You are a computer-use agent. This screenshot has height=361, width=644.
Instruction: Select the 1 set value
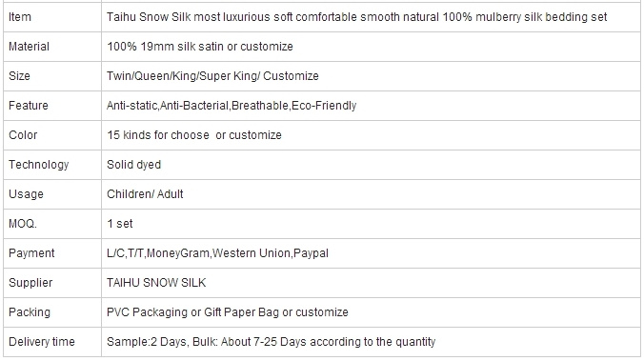120,224
